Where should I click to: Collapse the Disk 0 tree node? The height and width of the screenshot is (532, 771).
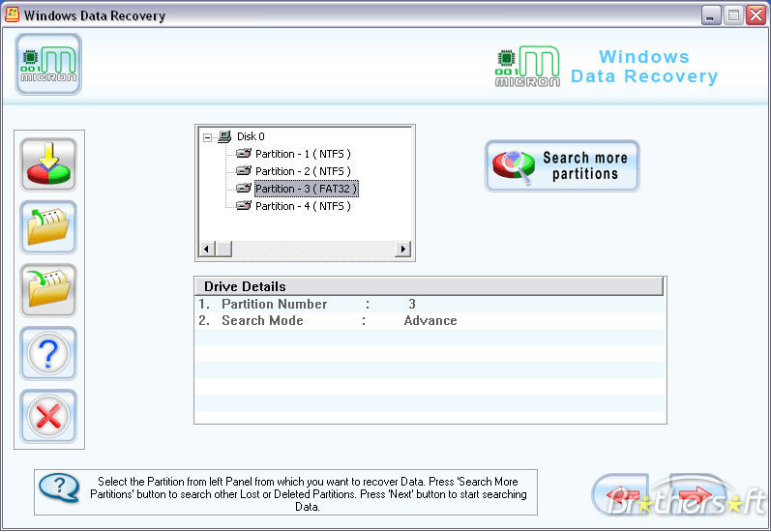tap(207, 137)
